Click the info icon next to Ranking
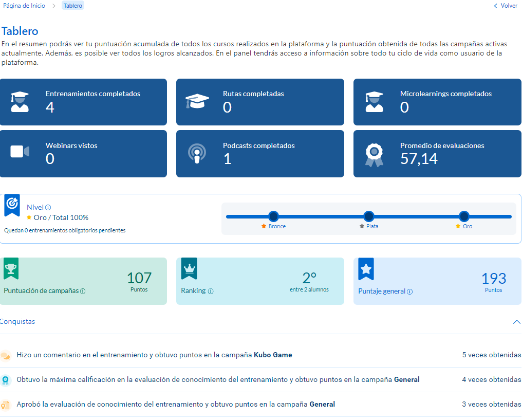This screenshot has width=522, height=420. [211, 291]
